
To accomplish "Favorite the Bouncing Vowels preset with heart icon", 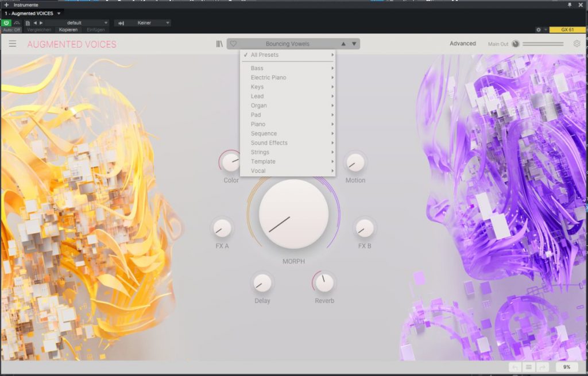I will (x=233, y=44).
